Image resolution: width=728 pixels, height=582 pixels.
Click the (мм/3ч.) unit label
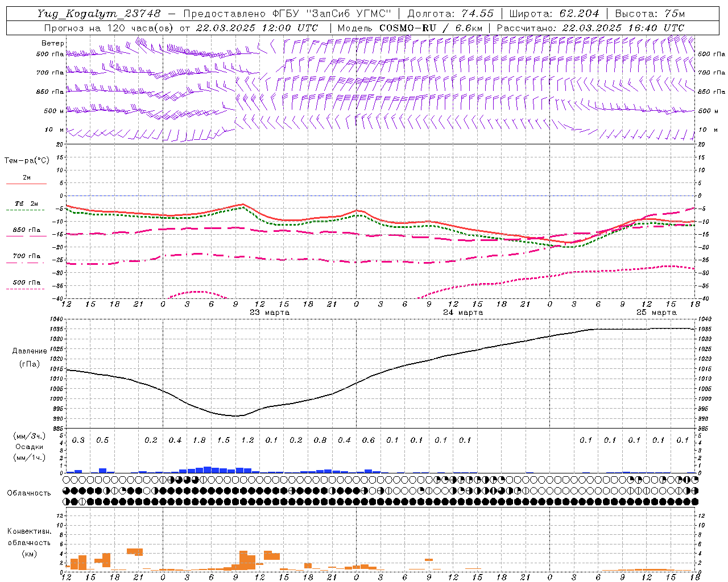(30, 436)
